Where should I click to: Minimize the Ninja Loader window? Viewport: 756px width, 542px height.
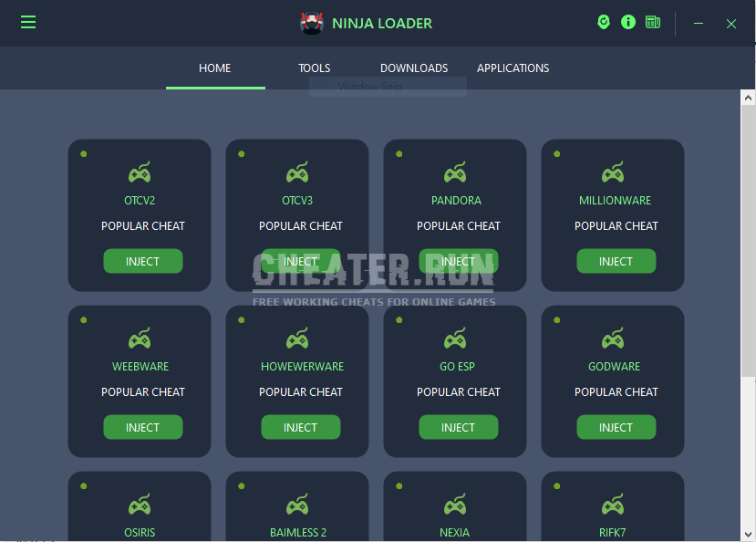point(699,23)
